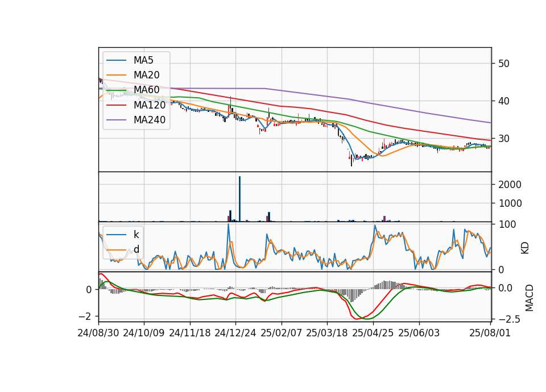Click the k legend entry in KD panel
Screen dimensions: 546x392
(x=136, y=235)
